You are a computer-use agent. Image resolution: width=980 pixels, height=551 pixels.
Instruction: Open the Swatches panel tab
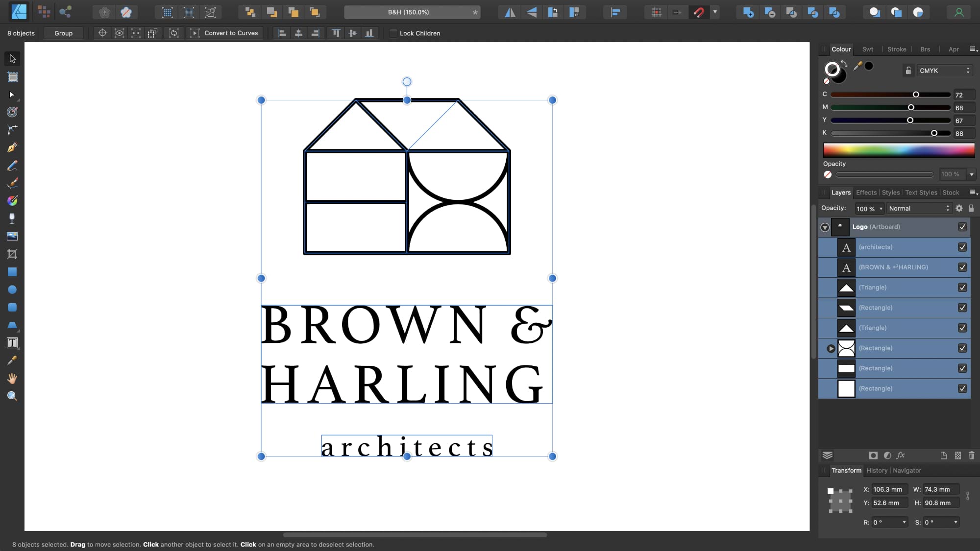pyautogui.click(x=868, y=48)
